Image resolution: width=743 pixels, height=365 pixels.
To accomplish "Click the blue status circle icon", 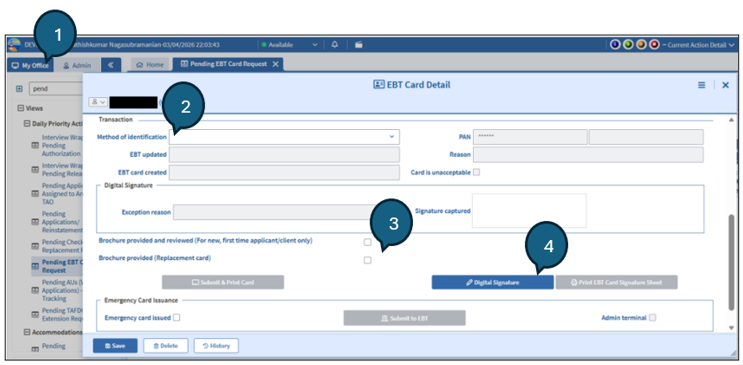I will [615, 45].
